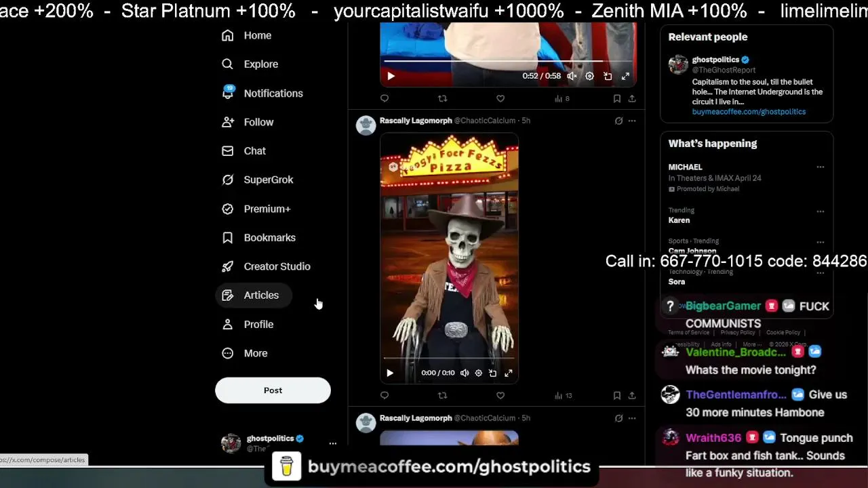Open ghostpolitics account switcher dots
Viewport: 868px width, 488px height.
[x=332, y=443]
